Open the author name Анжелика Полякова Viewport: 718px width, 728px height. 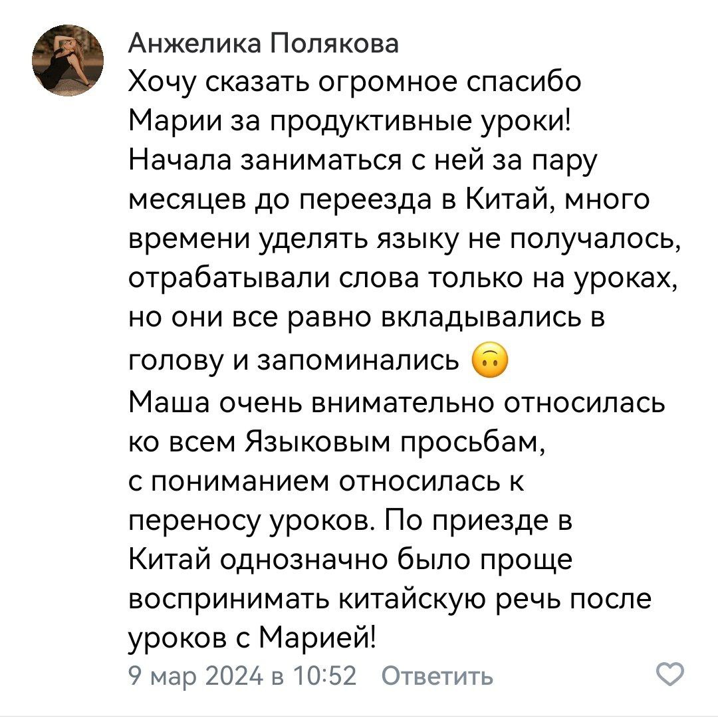click(x=263, y=44)
